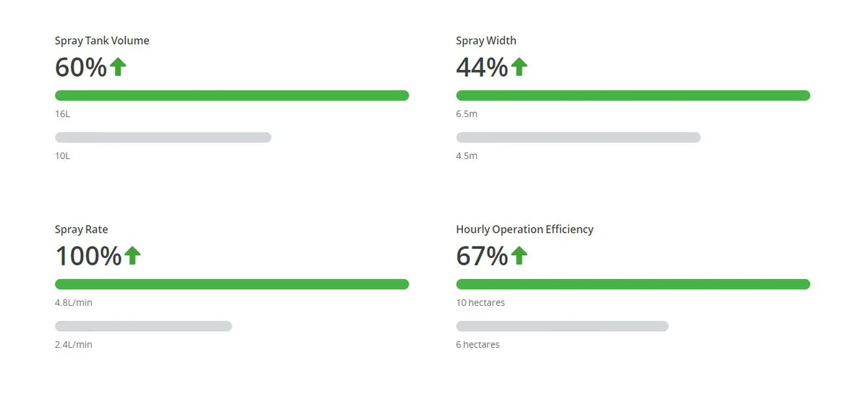Click the gray 6 hectares bar
The image size is (868, 402).
click(562, 326)
